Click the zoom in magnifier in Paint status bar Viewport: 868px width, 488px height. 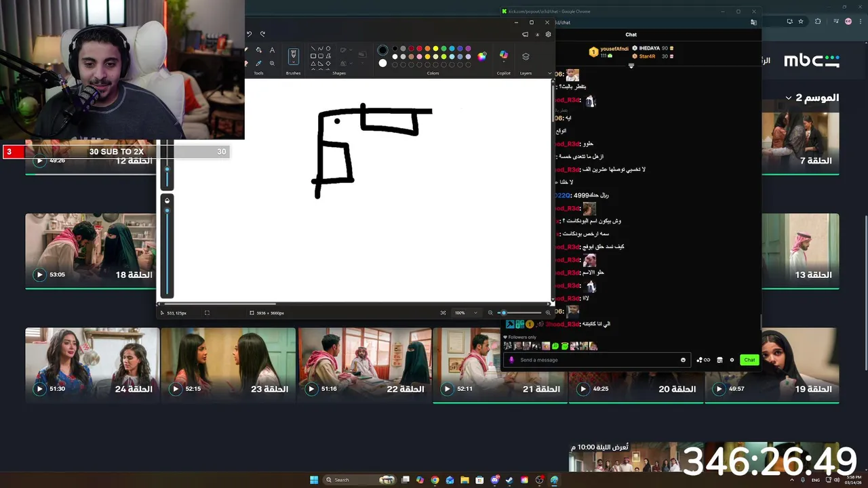[548, 312]
